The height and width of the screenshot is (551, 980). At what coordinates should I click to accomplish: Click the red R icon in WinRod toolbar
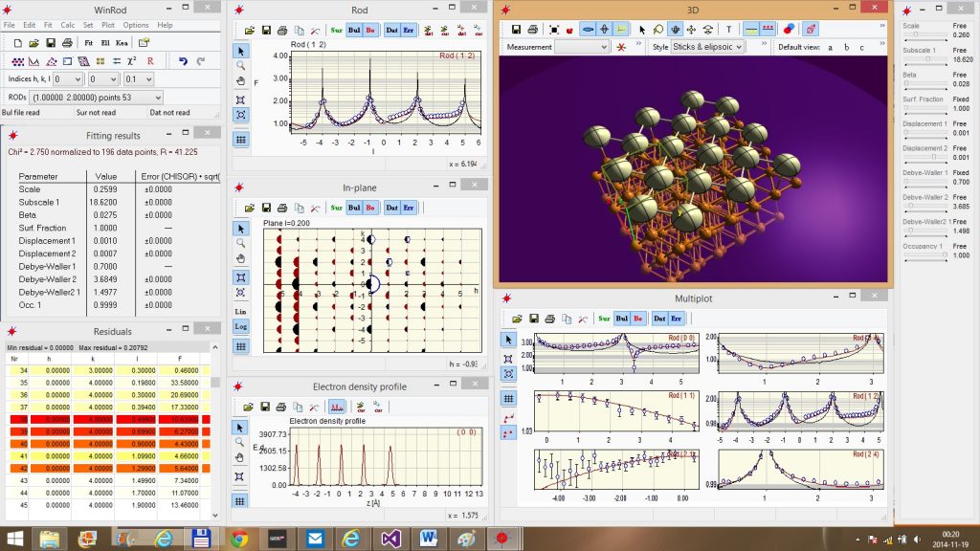(x=150, y=61)
